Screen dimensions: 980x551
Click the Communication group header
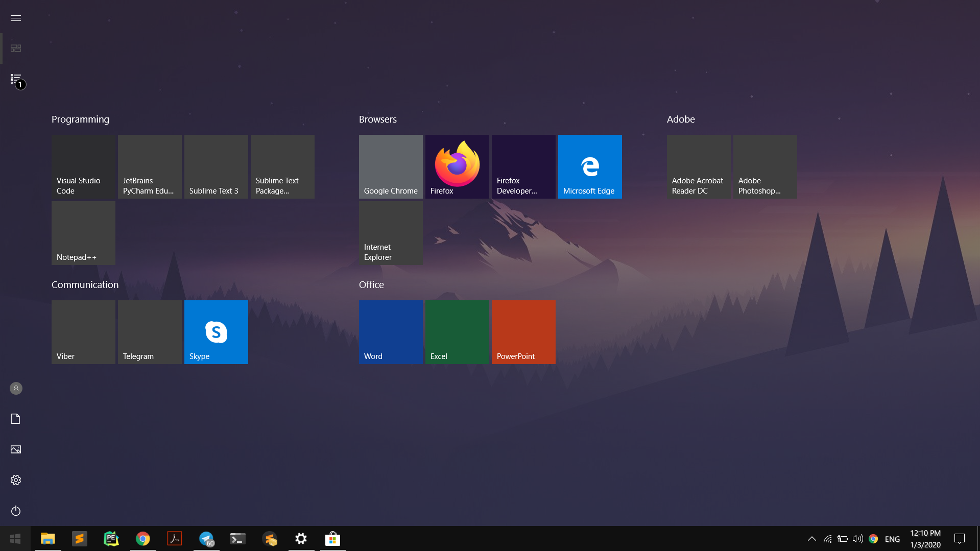[85, 285]
